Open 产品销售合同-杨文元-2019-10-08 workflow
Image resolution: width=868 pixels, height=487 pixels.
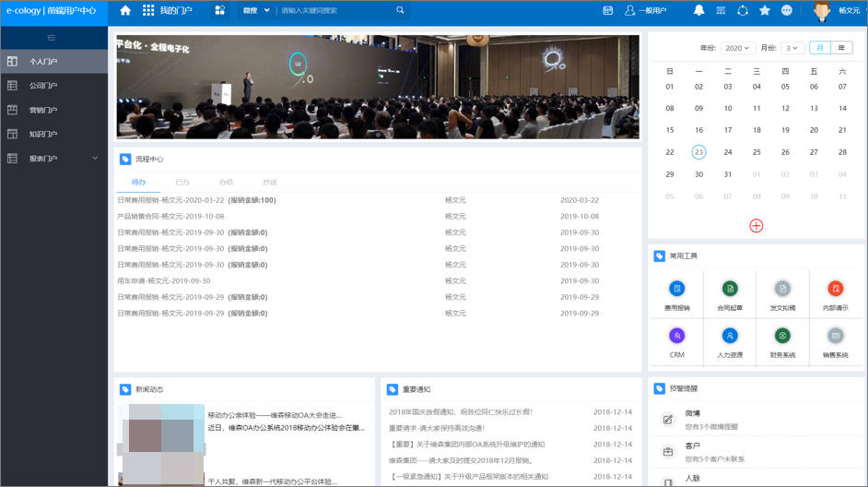tap(170, 216)
